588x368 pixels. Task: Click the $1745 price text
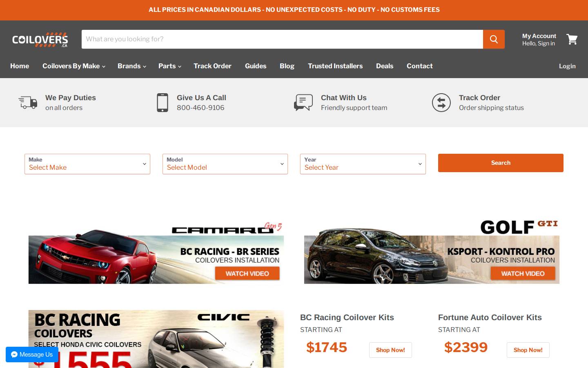tap(327, 347)
